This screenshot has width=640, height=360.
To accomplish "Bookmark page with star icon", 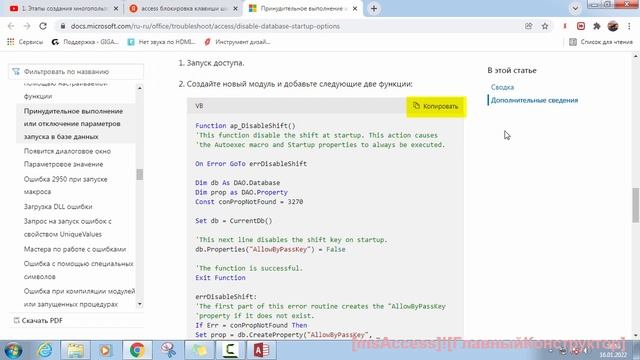I will coord(545,26).
